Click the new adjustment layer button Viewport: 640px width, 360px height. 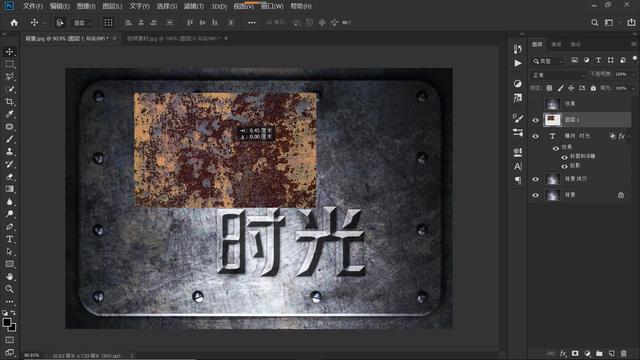click(587, 353)
